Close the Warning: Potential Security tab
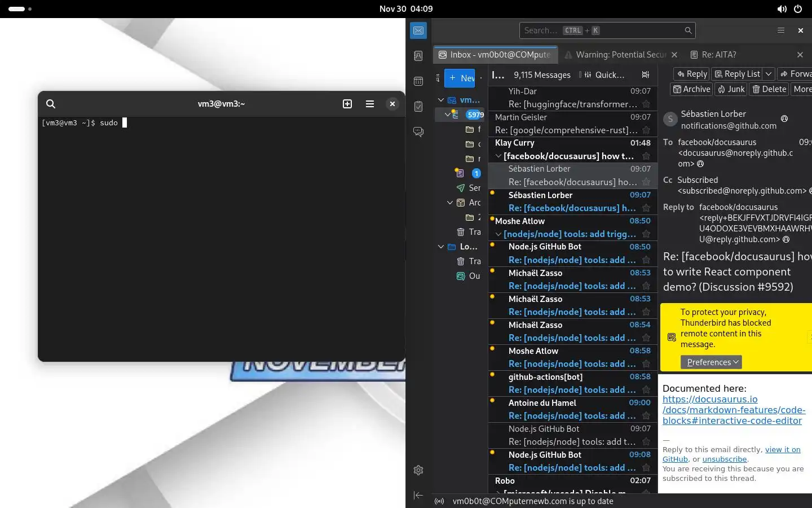This screenshot has width=812, height=508. point(674,55)
